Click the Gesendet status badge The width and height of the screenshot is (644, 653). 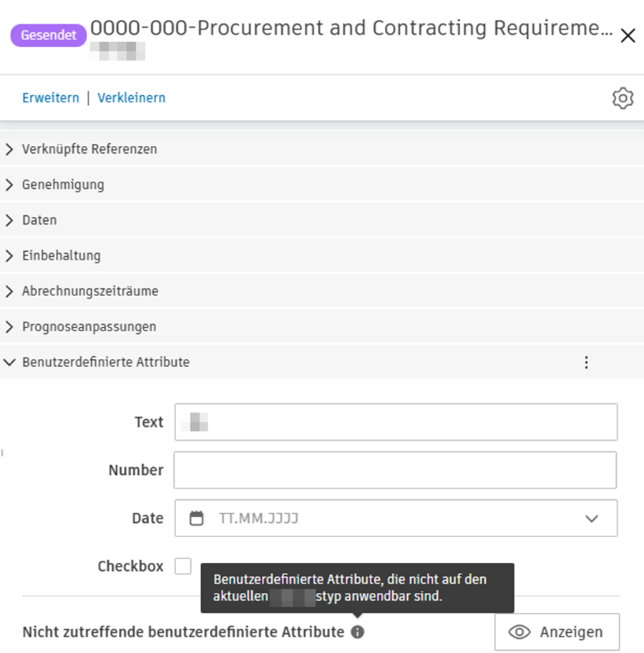(x=49, y=35)
